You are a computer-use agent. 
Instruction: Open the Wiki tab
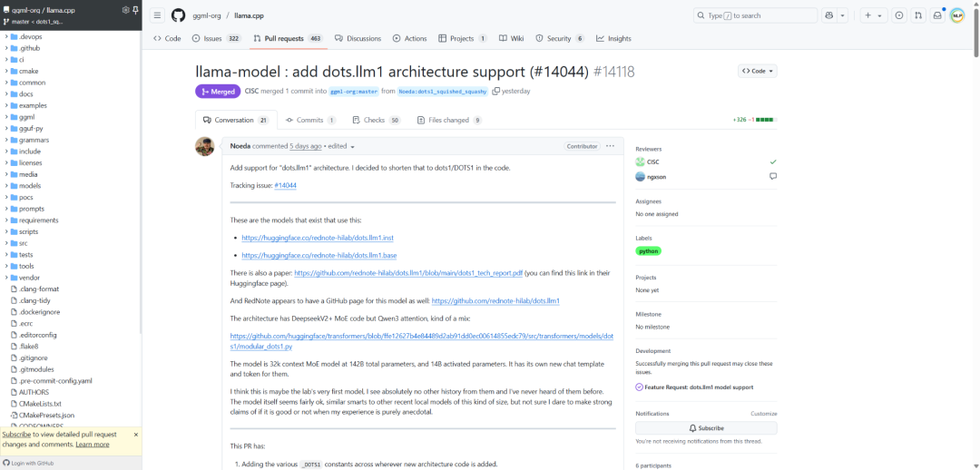pos(511,39)
